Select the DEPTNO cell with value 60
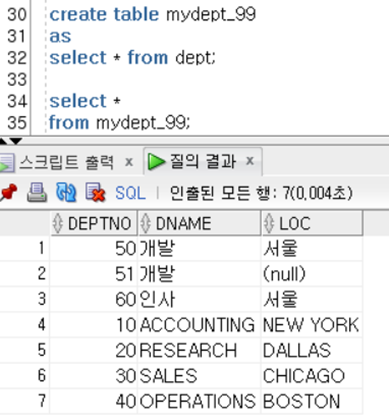389x420 pixels. [x=94, y=299]
